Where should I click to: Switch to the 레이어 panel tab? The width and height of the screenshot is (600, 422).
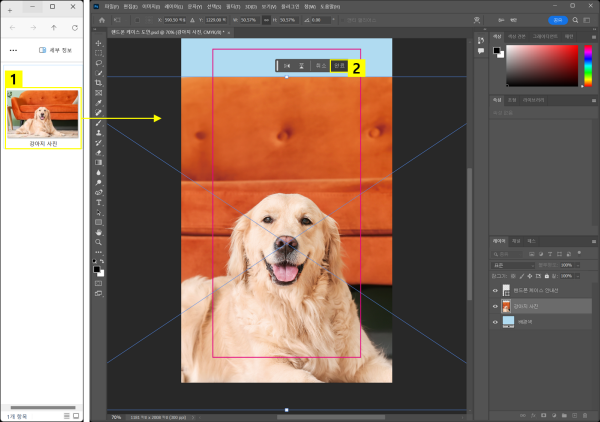click(500, 241)
